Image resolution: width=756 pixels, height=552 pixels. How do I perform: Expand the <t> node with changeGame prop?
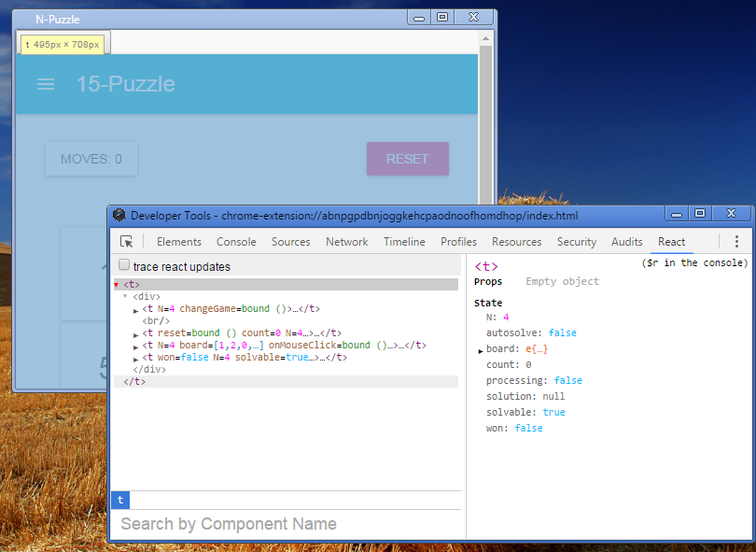pos(136,309)
